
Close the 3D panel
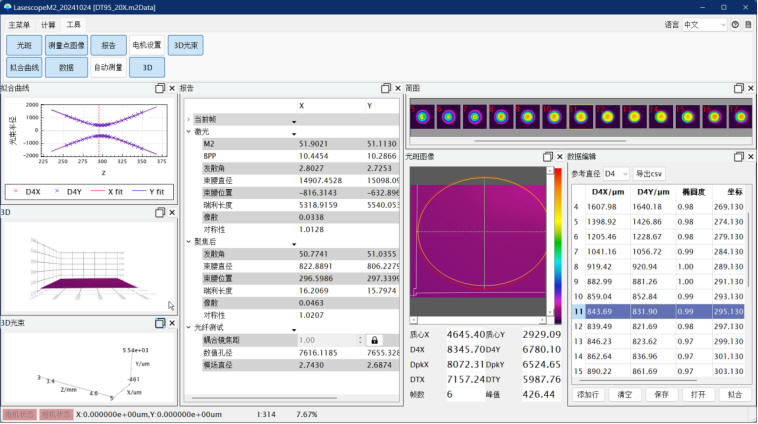pos(172,212)
